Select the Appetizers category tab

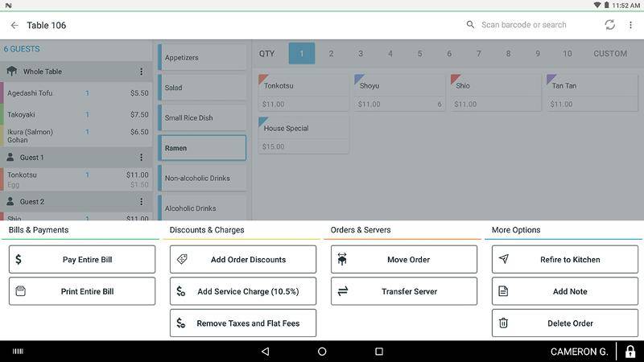click(203, 57)
